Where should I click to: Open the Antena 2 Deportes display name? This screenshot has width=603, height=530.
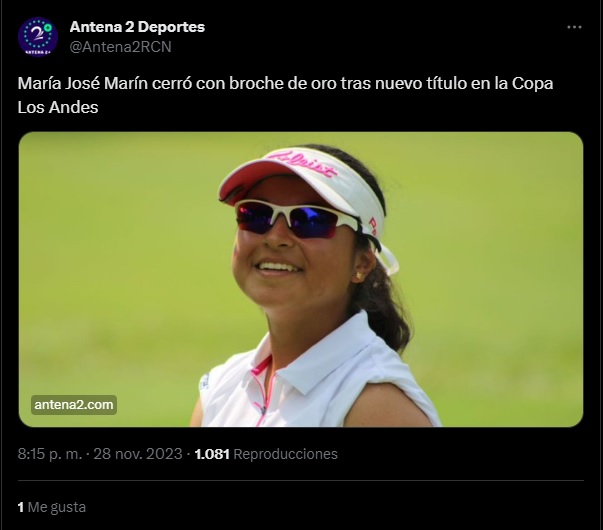click(137, 27)
